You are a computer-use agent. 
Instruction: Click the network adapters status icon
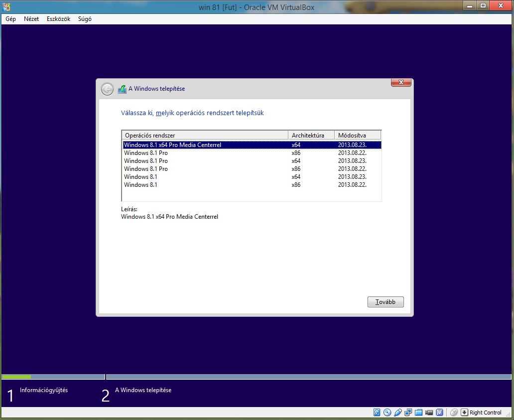[x=408, y=412]
